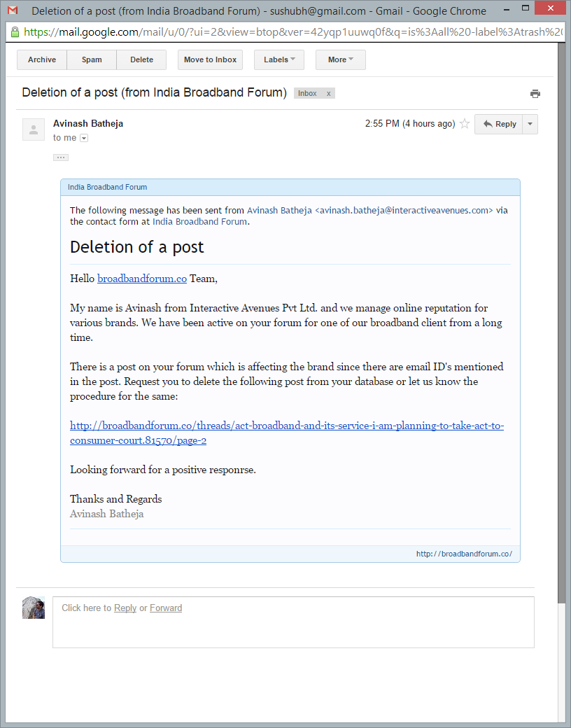This screenshot has height=728, width=571.
Task: Mark the email as Spam
Action: point(92,59)
